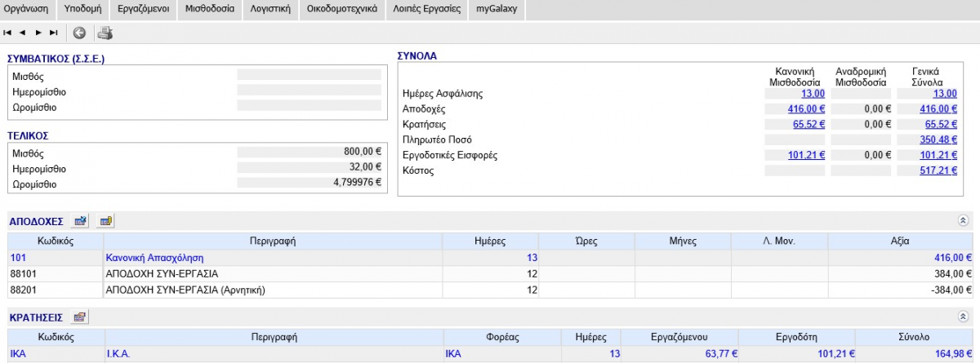The height and width of the screenshot is (363, 980).
Task: Click first table icon beside ΑΠΟΔΟΧΕΣ
Action: click(x=81, y=220)
